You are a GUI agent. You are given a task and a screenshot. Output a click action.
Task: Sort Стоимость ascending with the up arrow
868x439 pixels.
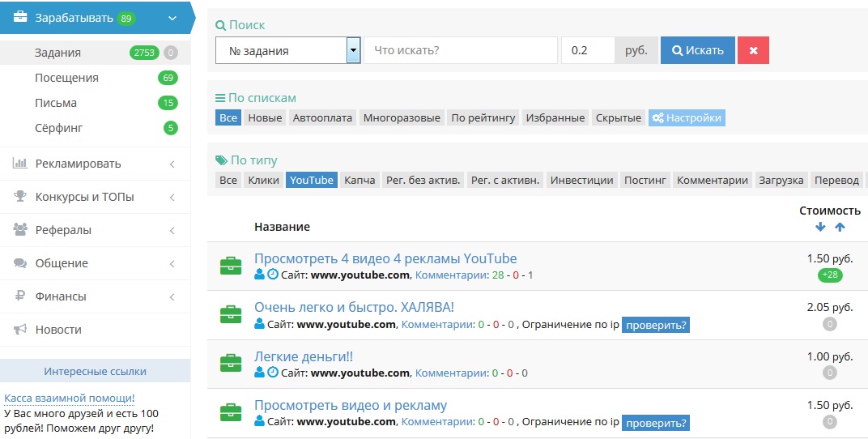click(x=840, y=227)
